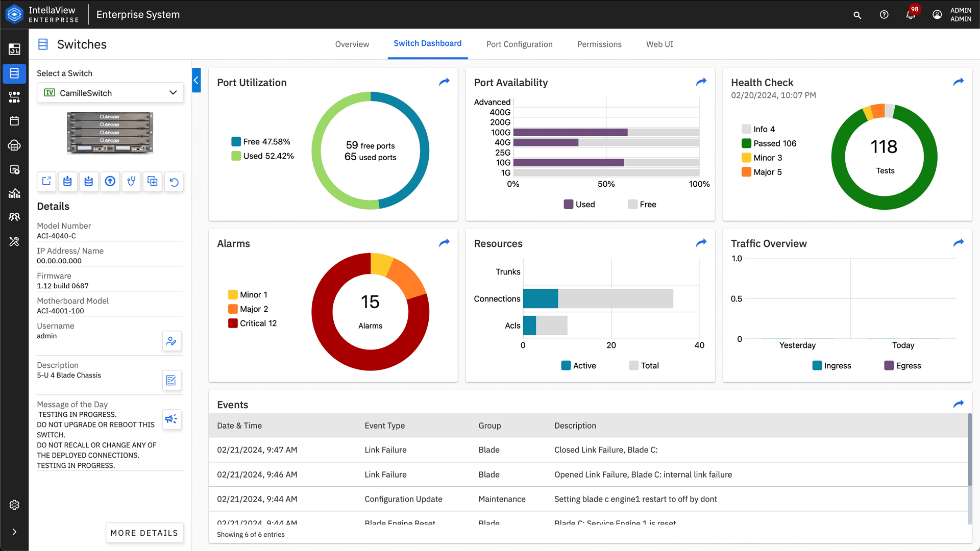
Task: Click the edit description icon for switch
Action: click(x=171, y=380)
